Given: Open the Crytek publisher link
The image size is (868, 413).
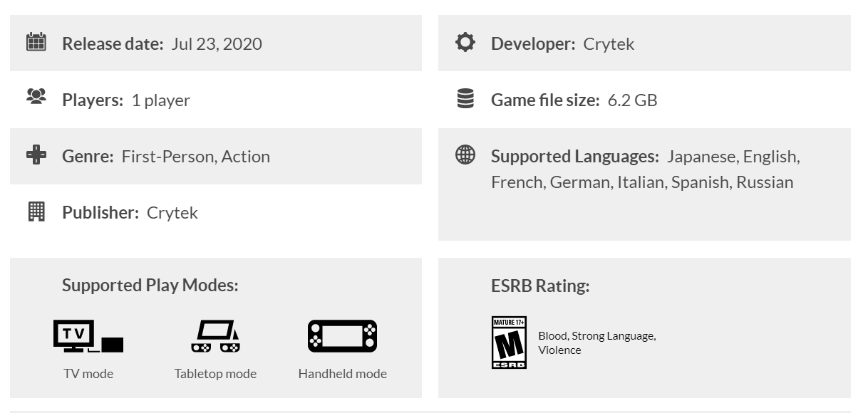Looking at the screenshot, I should [x=172, y=212].
